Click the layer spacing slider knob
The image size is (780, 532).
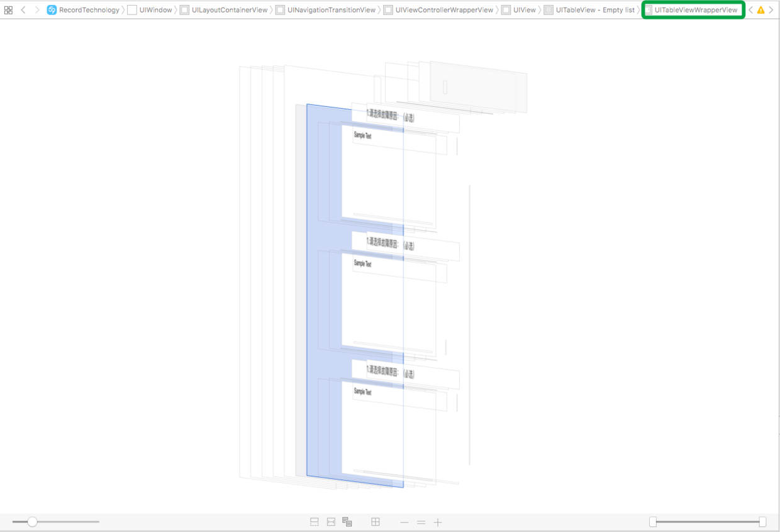[x=32, y=522]
